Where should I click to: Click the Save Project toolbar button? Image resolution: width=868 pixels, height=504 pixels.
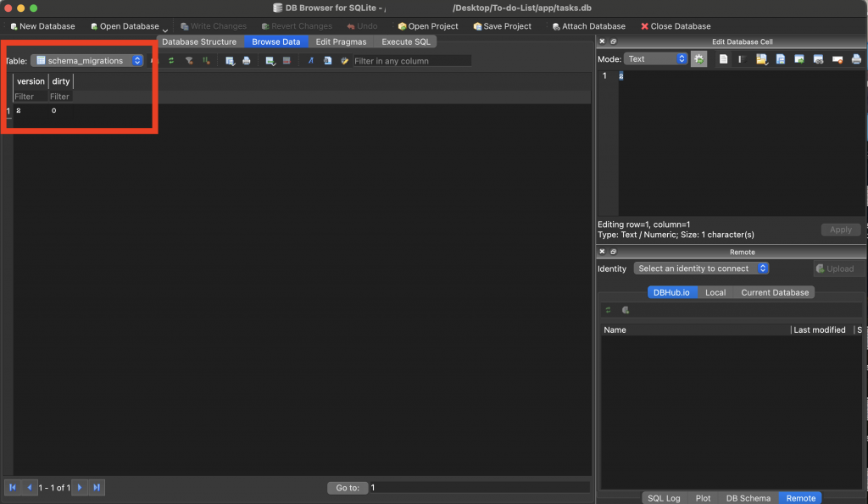coord(502,26)
